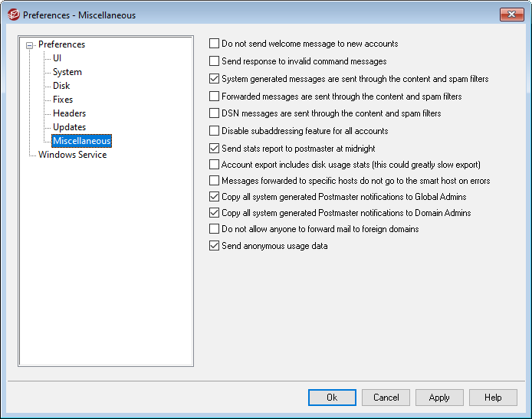Viewport: 532px width, 419px height.
Task: Click the Apply button
Action: [x=439, y=398]
